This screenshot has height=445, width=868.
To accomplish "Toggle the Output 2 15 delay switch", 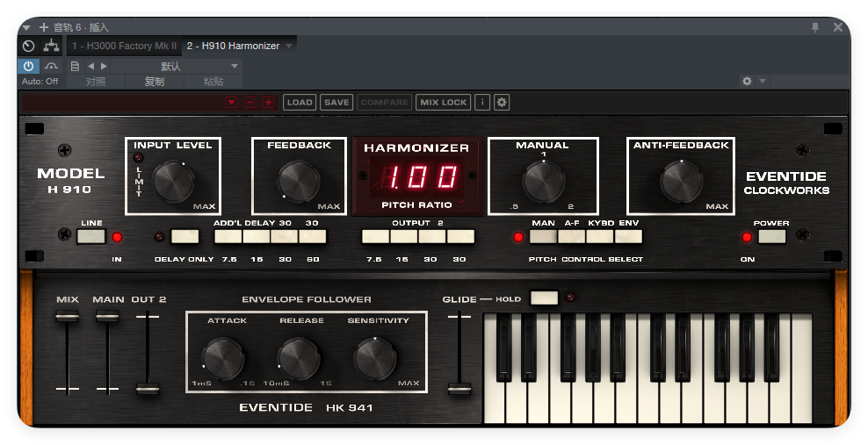I will coord(404,237).
